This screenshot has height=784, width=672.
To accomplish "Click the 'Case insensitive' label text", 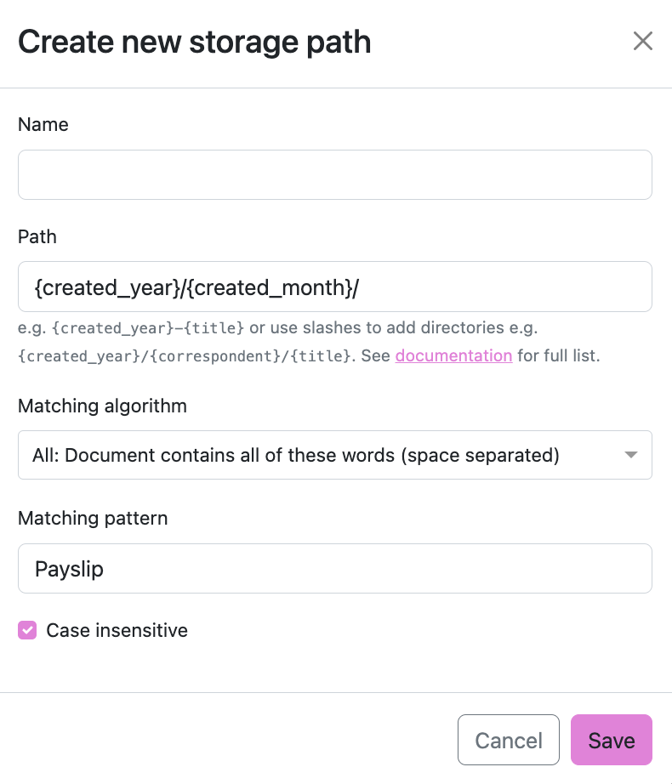I will (x=117, y=631).
